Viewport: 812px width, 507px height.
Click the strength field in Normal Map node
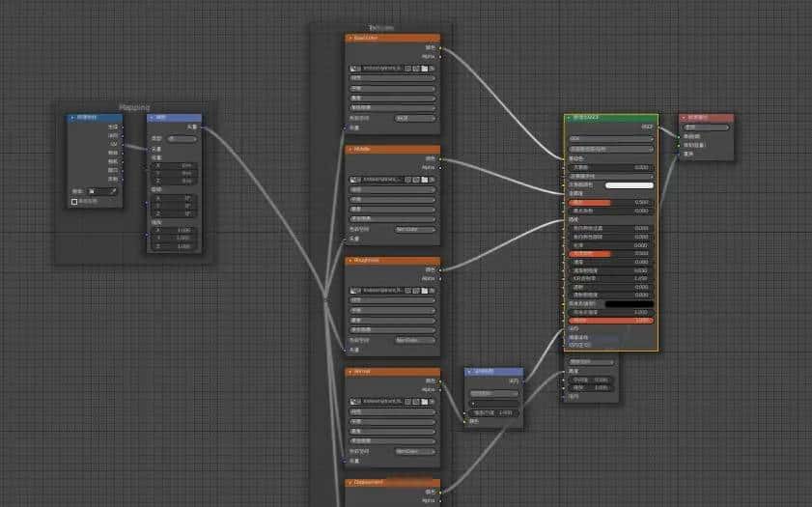(x=493, y=412)
